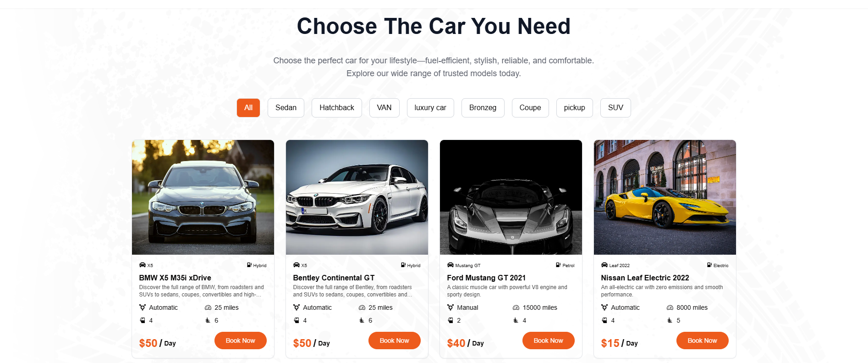Click door icon on Bentley Continental card
This screenshot has width=868, height=363.
click(x=297, y=320)
